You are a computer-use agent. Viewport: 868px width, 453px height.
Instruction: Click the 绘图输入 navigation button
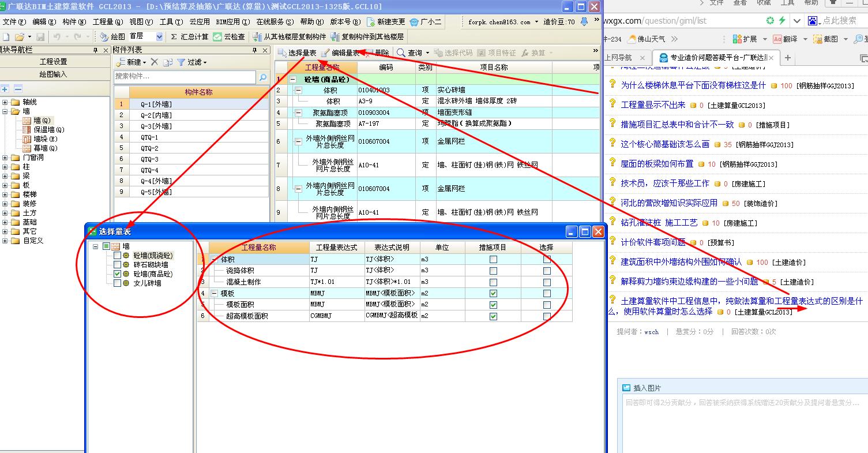click(54, 74)
